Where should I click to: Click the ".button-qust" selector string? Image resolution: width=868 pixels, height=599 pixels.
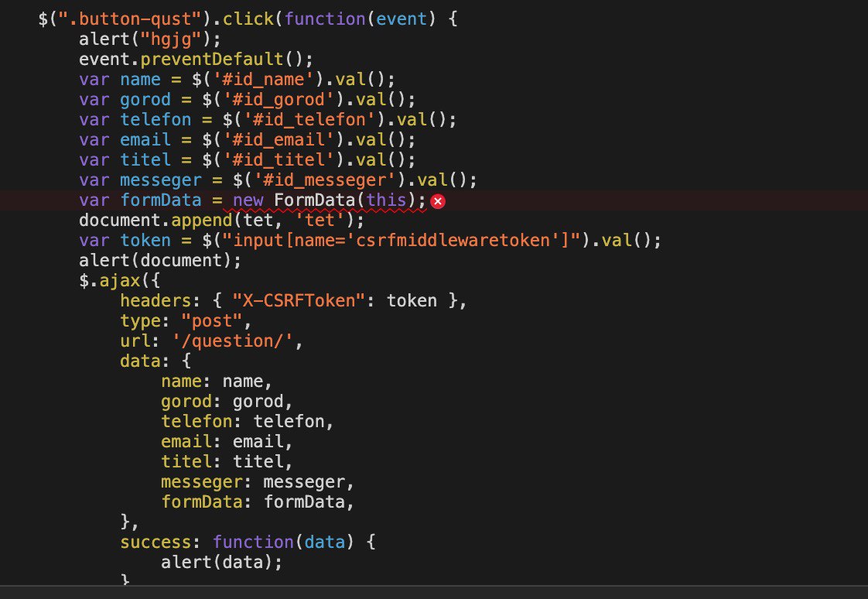click(x=130, y=19)
